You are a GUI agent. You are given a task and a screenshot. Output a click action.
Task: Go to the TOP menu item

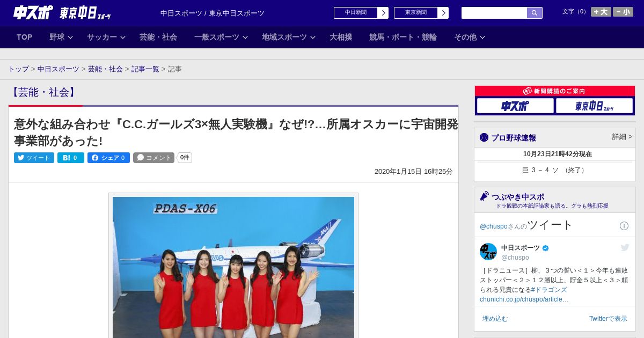coord(25,37)
